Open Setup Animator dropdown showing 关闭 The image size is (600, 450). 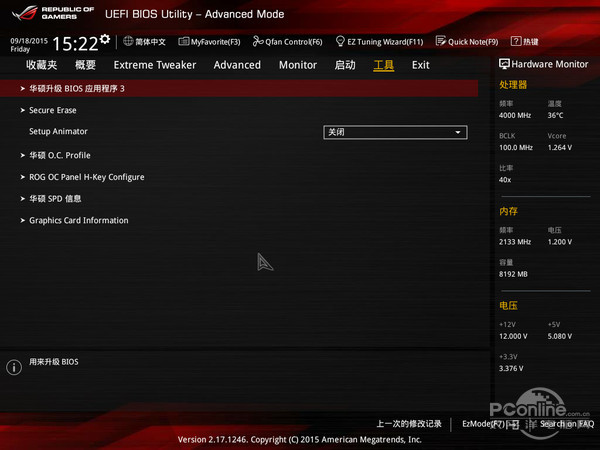click(x=395, y=132)
